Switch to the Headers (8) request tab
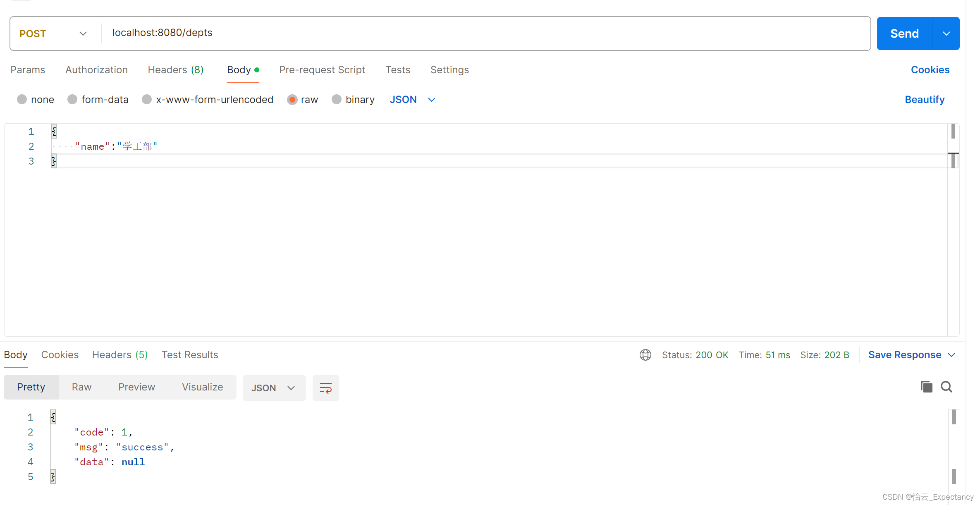 (x=175, y=70)
